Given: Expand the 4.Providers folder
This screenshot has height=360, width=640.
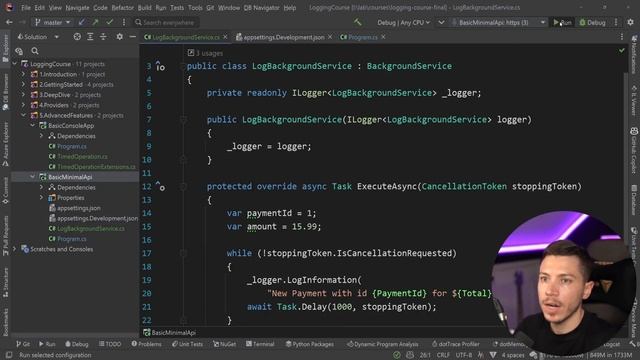Looking at the screenshot, I should tap(23, 105).
